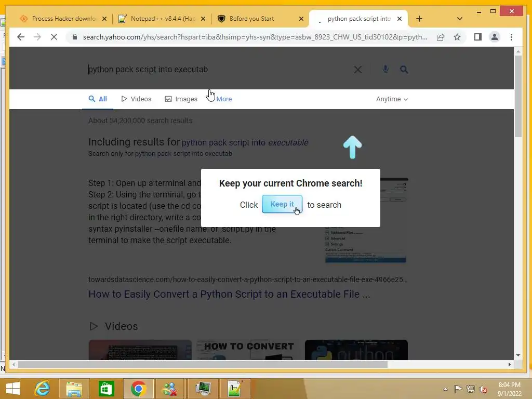Open the More search categories menu
532x399 pixels.
click(224, 99)
